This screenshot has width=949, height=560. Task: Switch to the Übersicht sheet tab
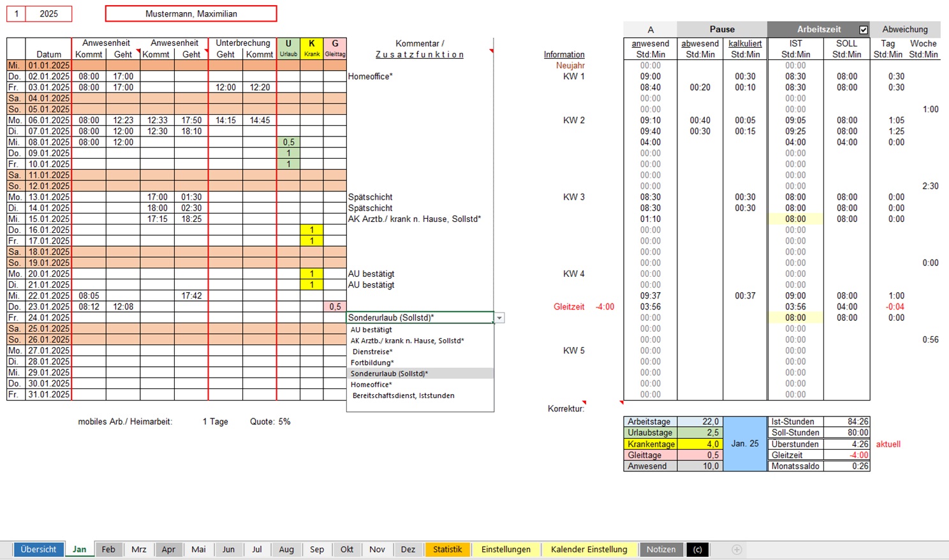pos(38,549)
